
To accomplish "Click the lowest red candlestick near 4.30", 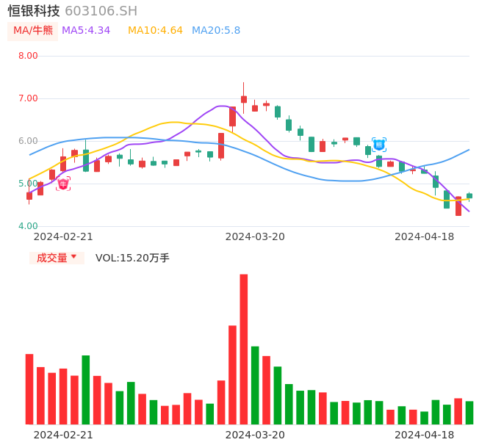I will 458,206.
